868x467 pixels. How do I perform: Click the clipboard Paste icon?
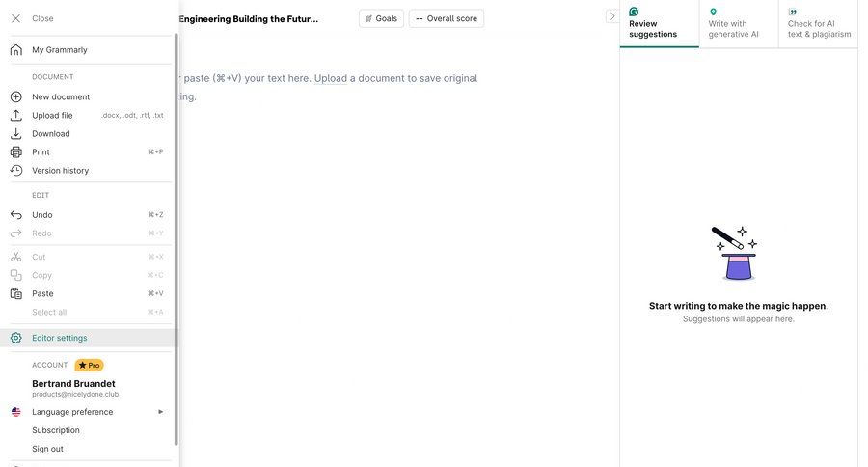(x=16, y=293)
